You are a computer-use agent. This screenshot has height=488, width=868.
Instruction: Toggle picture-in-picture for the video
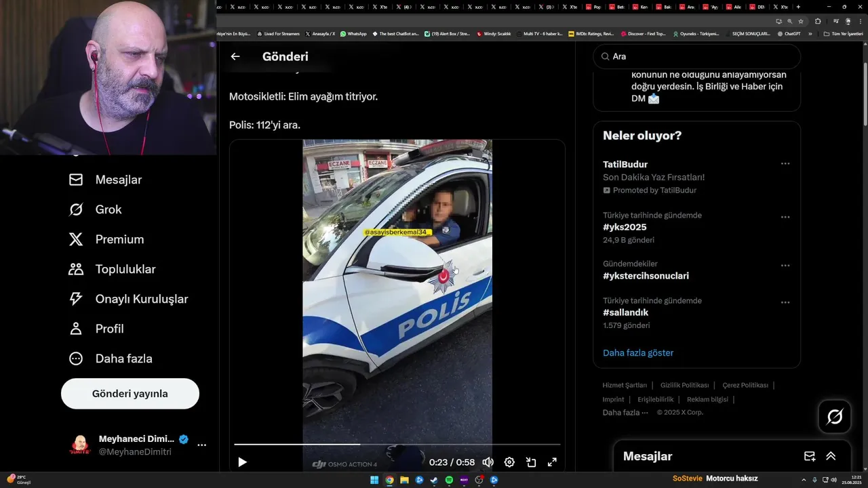click(x=531, y=462)
